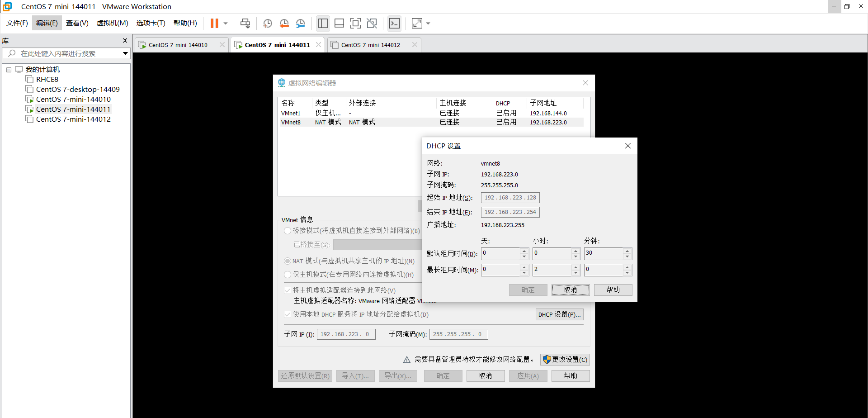Click the stretch guest display icon

pos(417,23)
